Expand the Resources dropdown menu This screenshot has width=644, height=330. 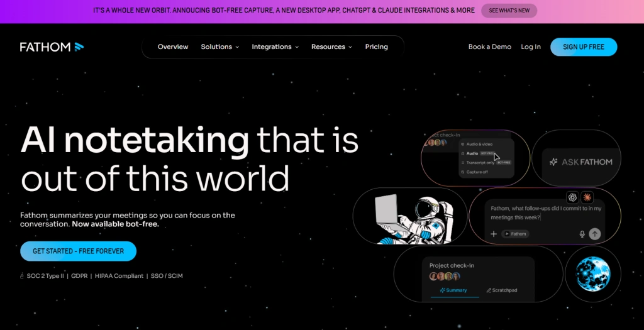[x=331, y=47]
